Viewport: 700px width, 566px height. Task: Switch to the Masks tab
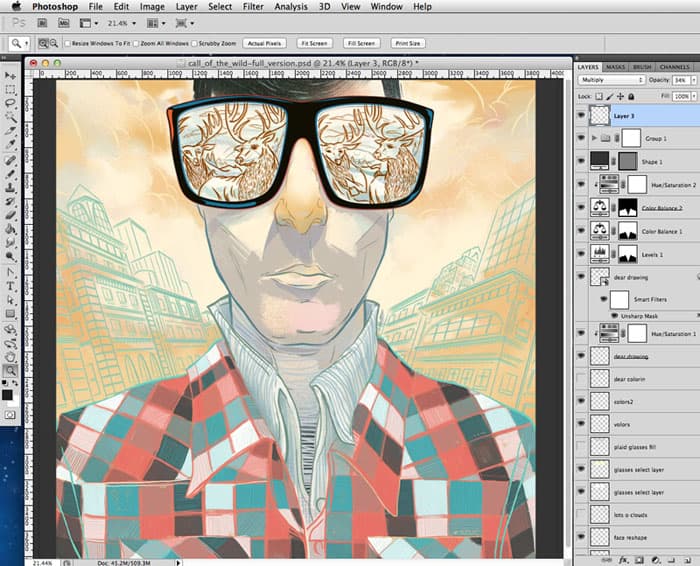click(615, 67)
